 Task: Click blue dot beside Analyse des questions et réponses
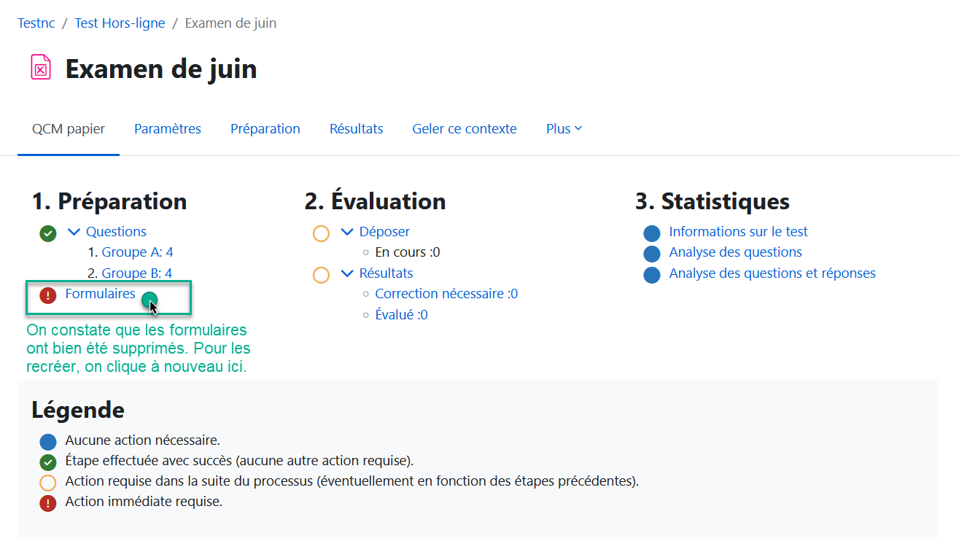click(652, 275)
